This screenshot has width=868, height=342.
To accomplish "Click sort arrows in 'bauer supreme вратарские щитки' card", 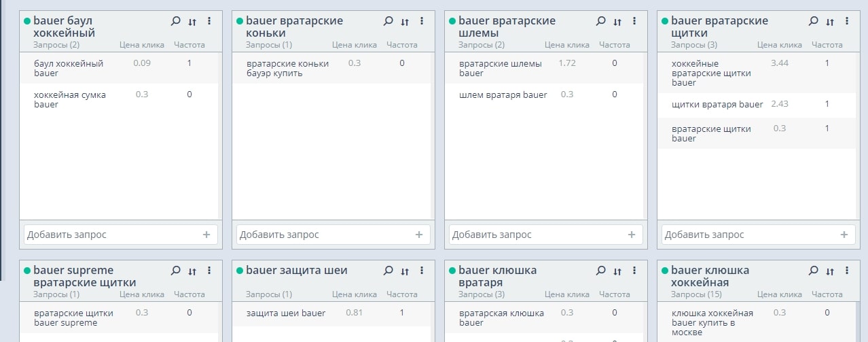I will tap(192, 271).
